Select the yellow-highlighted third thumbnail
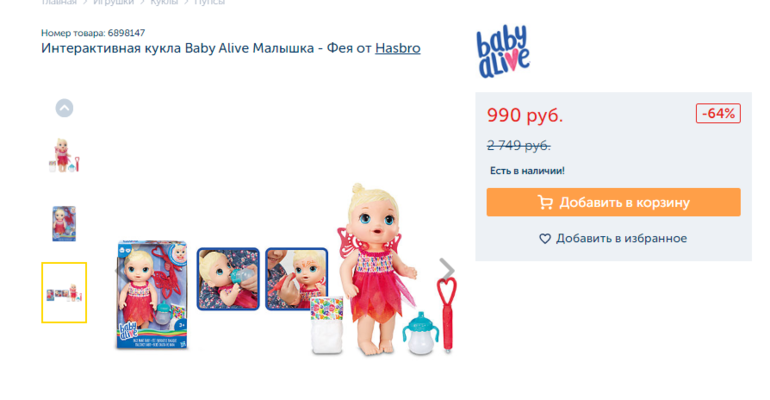This screenshot has height=400, width=770. pos(64,293)
